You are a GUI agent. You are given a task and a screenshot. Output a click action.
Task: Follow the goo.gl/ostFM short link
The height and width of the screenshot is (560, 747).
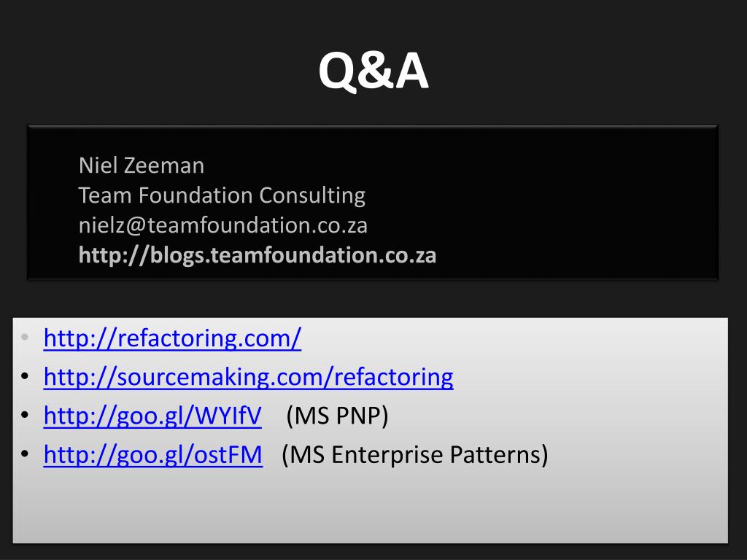click(x=153, y=455)
